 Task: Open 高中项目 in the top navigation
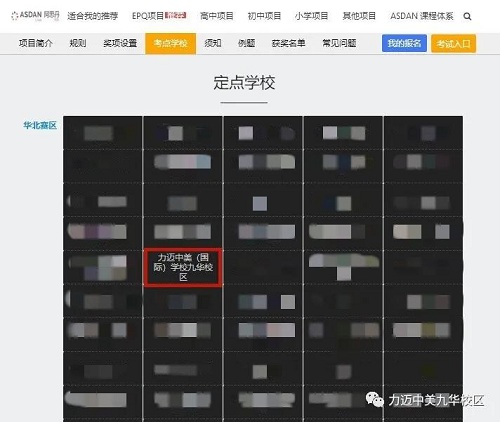[x=217, y=16]
